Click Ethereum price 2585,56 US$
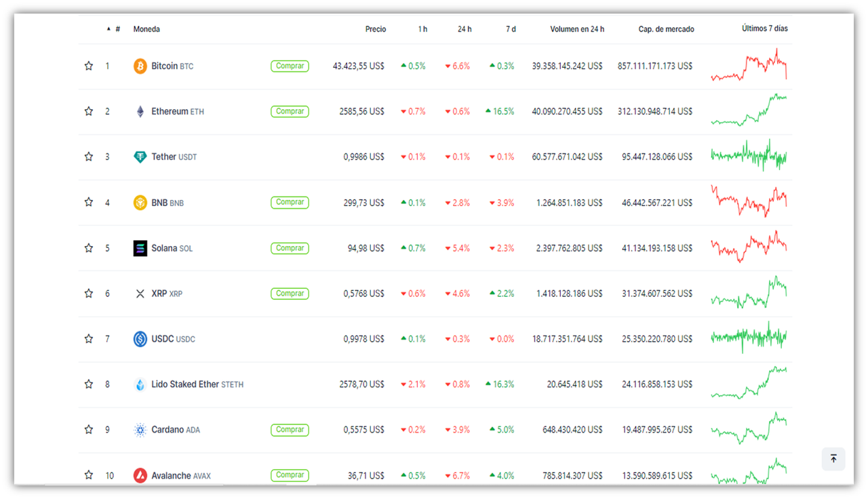Screen dimensions: 868x499 [362, 111]
